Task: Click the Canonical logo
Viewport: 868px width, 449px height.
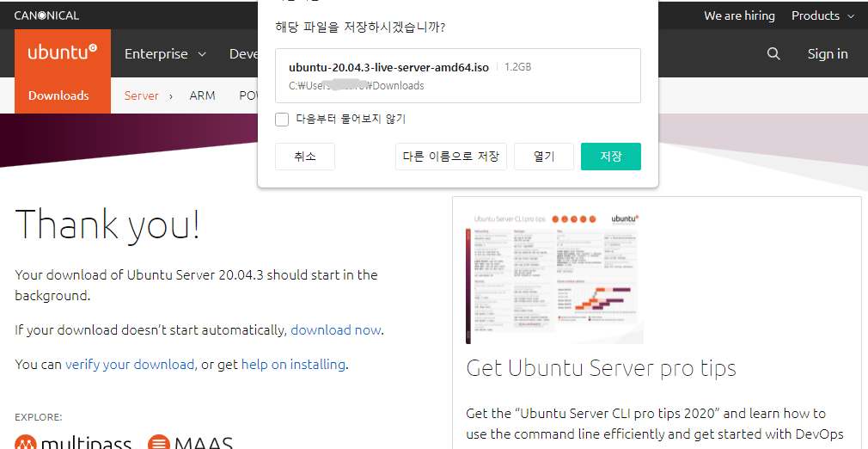Action: (46, 15)
